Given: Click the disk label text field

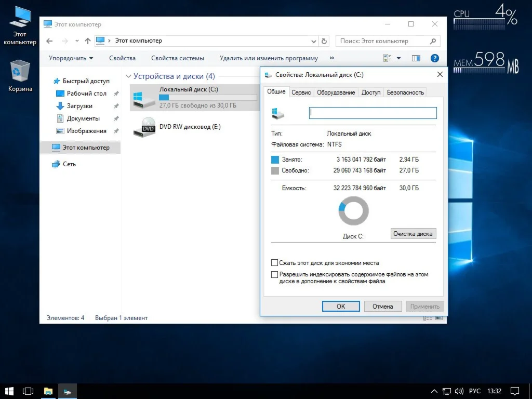Looking at the screenshot, I should [373, 113].
